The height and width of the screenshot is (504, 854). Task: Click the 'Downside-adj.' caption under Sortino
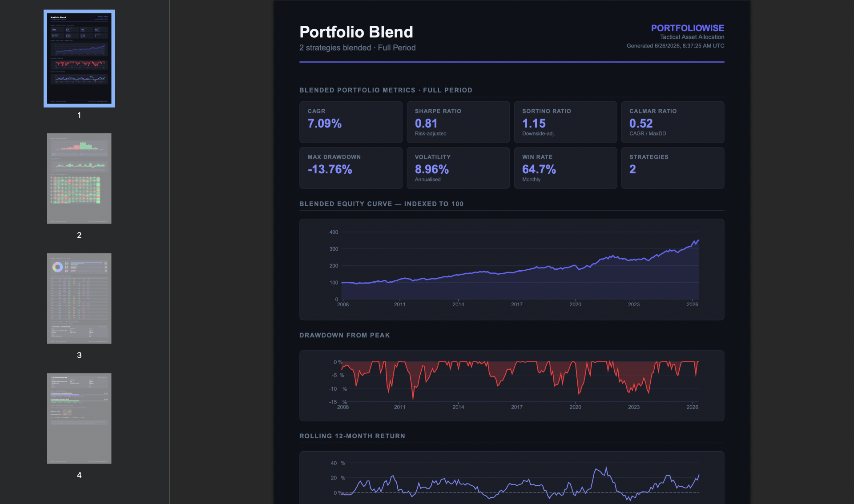[538, 133]
